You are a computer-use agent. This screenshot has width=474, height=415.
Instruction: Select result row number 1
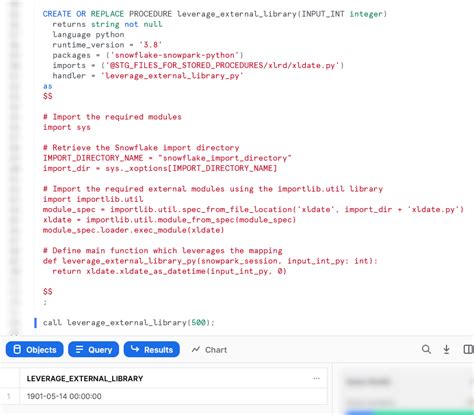(x=9, y=396)
